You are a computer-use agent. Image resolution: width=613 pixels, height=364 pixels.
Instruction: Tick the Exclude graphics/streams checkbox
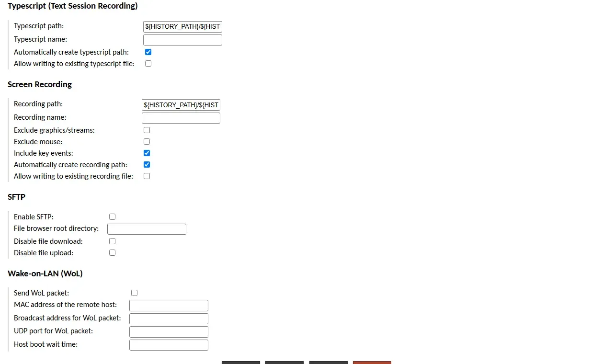click(x=147, y=130)
